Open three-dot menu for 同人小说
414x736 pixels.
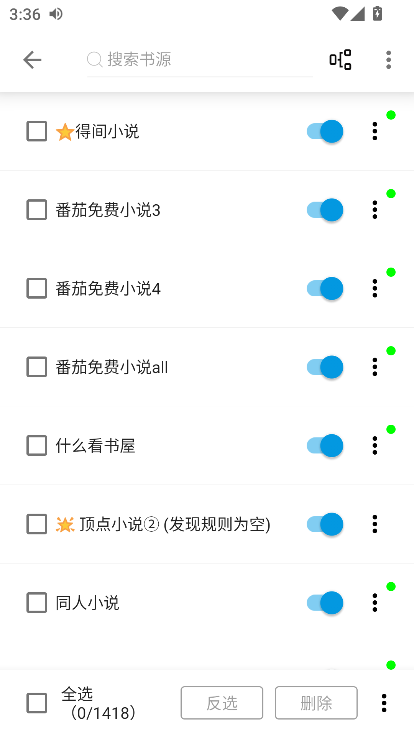[375, 602]
